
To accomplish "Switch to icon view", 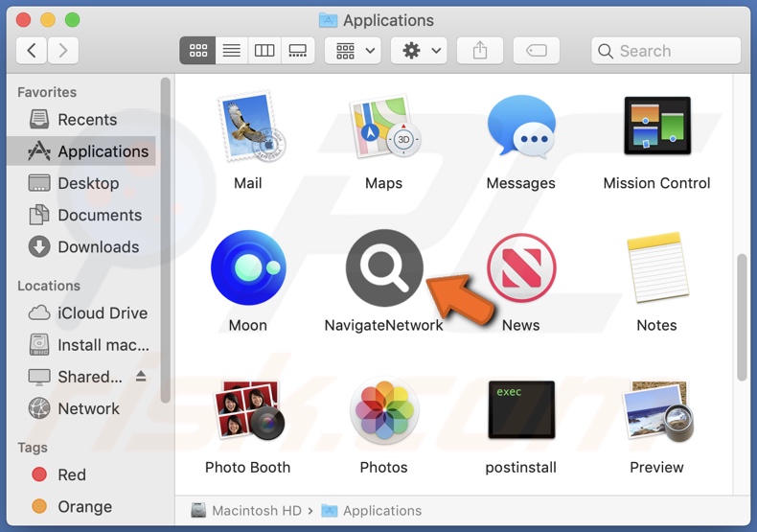I will click(x=198, y=50).
